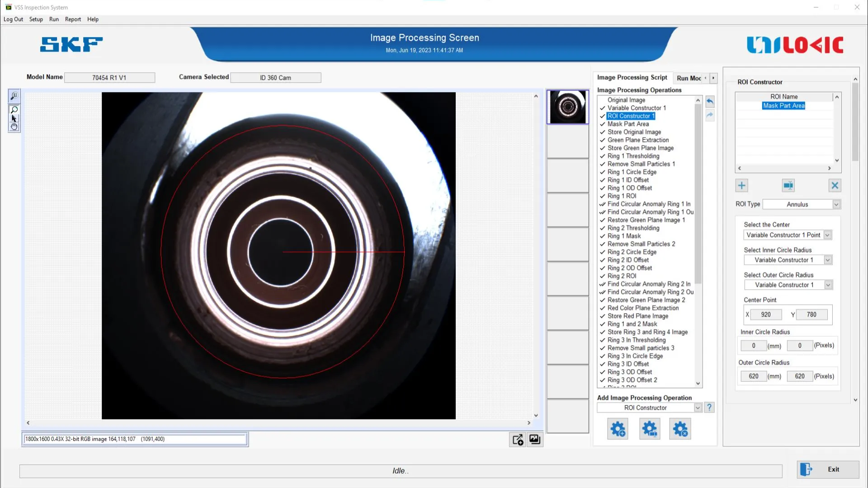868x488 pixels.
Task: Click the Exit button
Action: 827,469
